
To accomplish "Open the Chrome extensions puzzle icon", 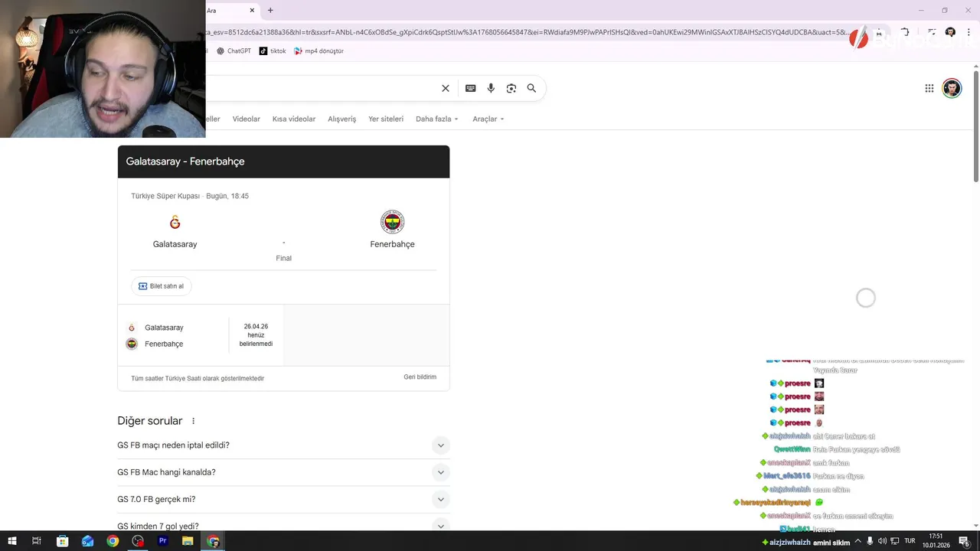I will [x=905, y=32].
